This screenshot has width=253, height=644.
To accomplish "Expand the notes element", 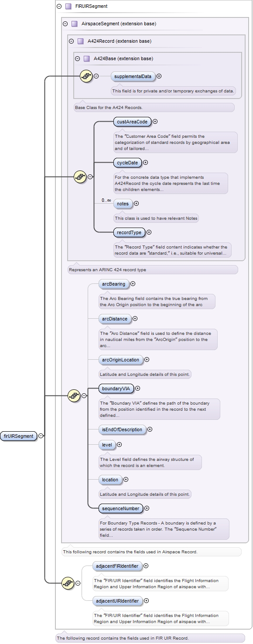I will pos(136,204).
